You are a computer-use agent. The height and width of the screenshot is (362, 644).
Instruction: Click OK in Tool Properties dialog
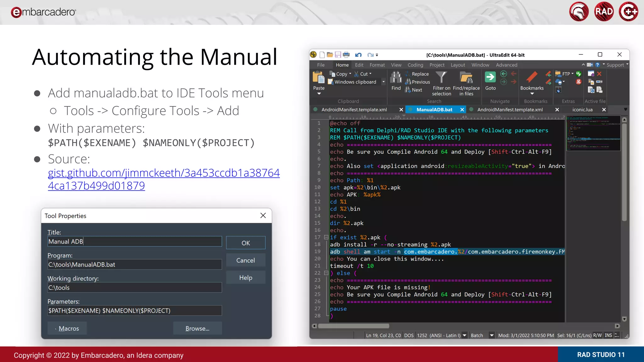[246, 243]
